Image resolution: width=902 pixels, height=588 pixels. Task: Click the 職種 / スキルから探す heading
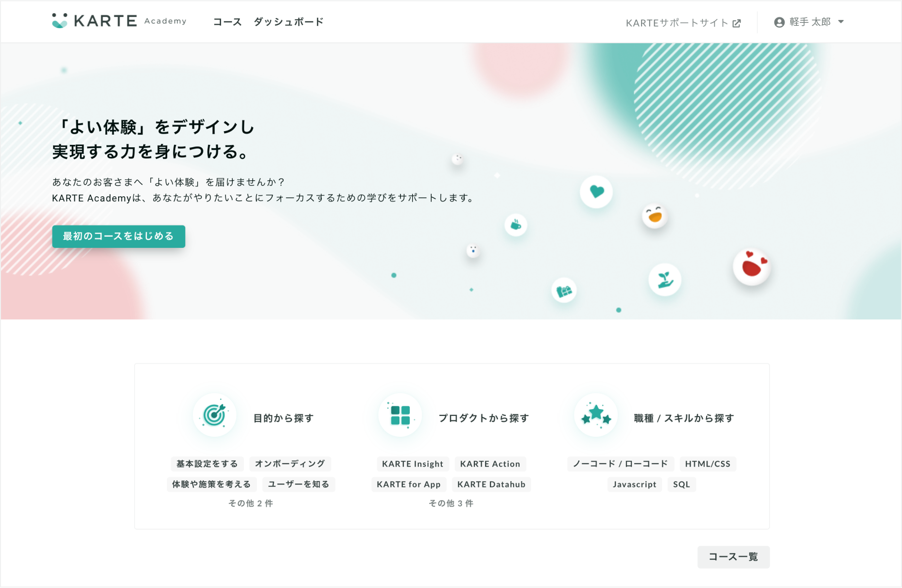click(684, 418)
